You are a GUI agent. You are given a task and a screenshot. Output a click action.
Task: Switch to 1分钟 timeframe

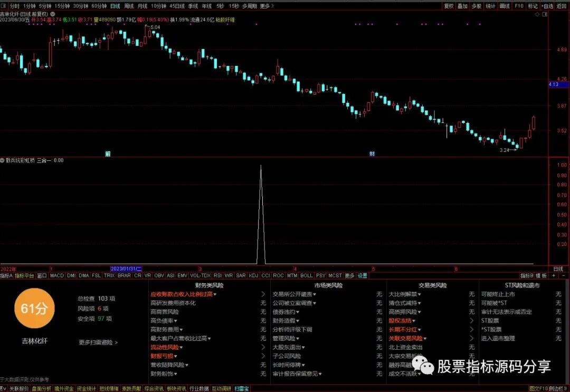[x=30, y=6]
